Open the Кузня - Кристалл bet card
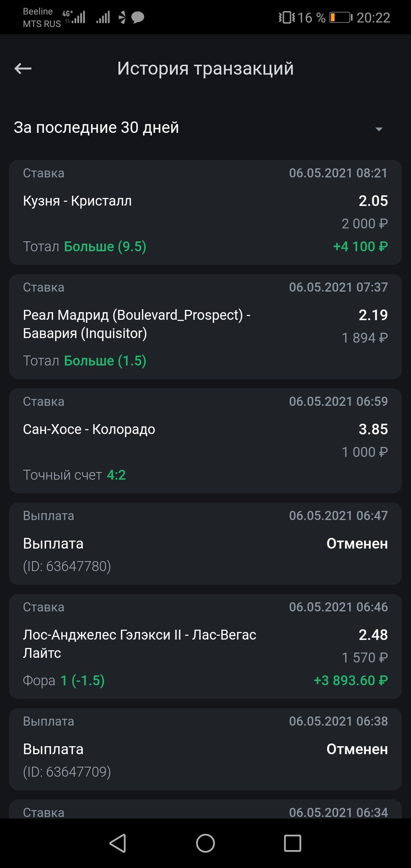Viewport: 411px width, 868px height. coord(205,212)
